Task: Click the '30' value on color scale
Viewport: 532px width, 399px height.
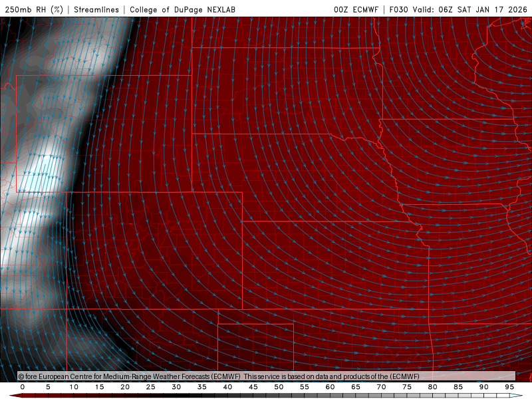Action: 176,387
